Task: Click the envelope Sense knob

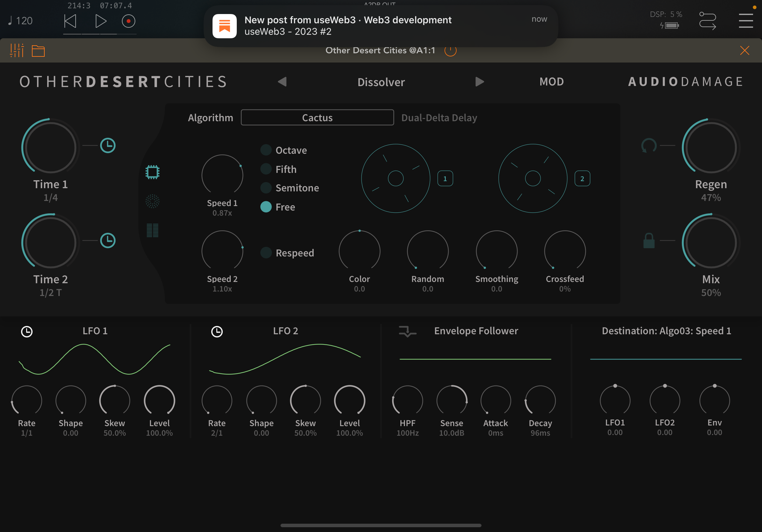Action: tap(452, 400)
